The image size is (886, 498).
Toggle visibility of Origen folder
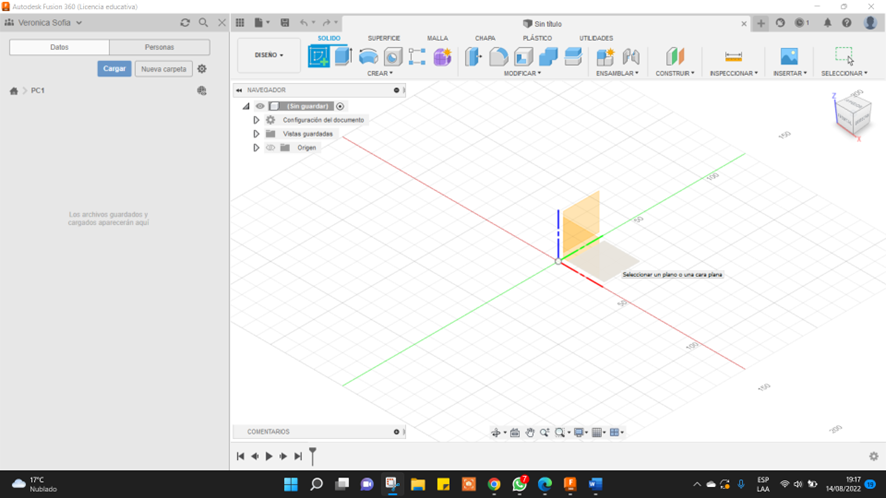click(x=271, y=148)
